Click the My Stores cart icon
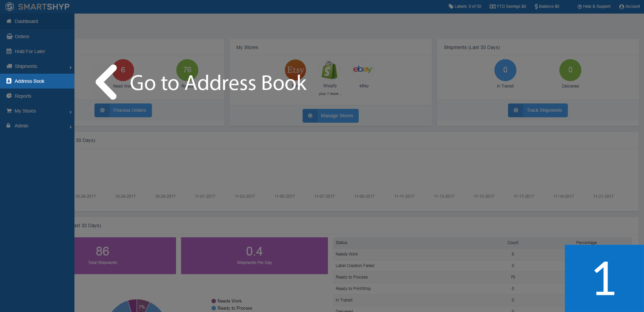The image size is (644, 312). point(9,111)
